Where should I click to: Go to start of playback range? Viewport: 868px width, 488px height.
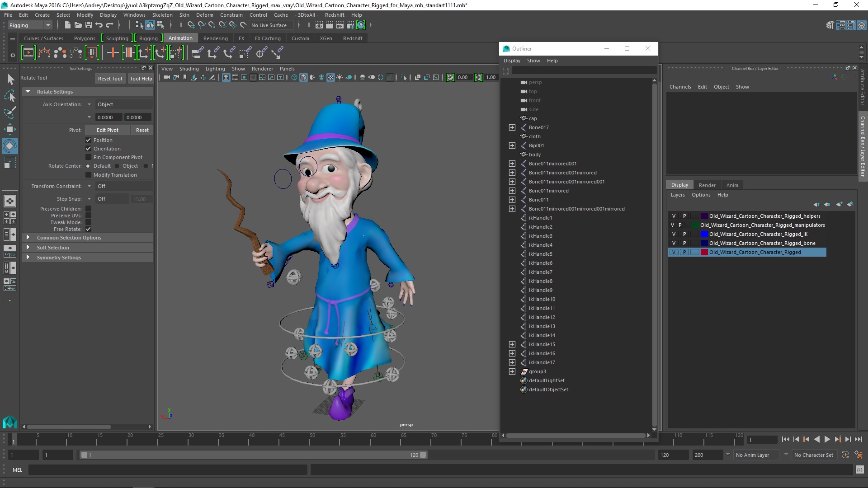click(x=786, y=439)
